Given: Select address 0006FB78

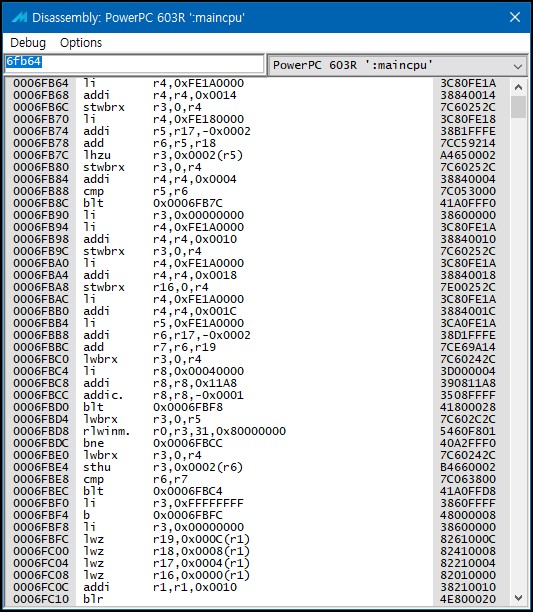Looking at the screenshot, I should (41, 143).
